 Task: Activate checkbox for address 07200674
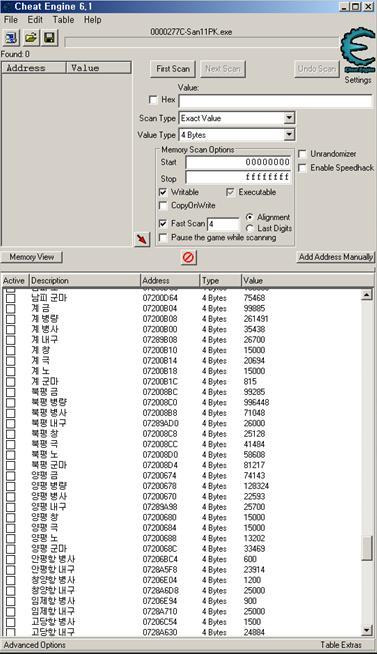point(10,476)
